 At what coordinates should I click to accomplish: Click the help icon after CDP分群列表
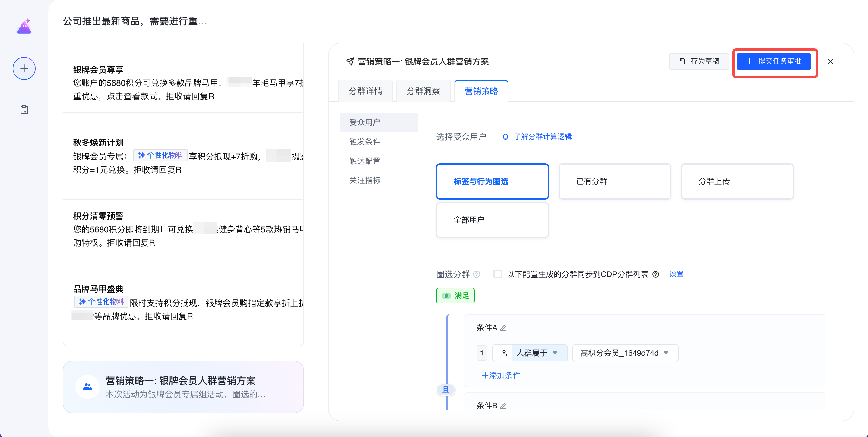(655, 274)
